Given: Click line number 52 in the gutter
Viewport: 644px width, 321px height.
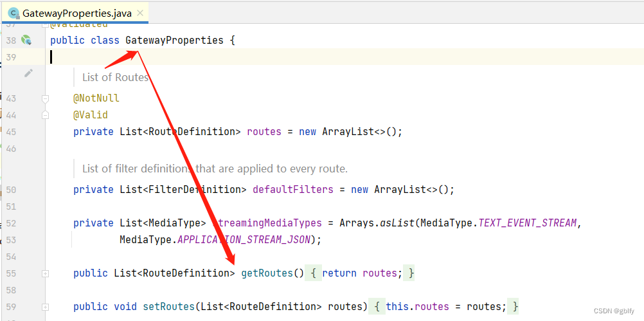Looking at the screenshot, I should pos(11,223).
